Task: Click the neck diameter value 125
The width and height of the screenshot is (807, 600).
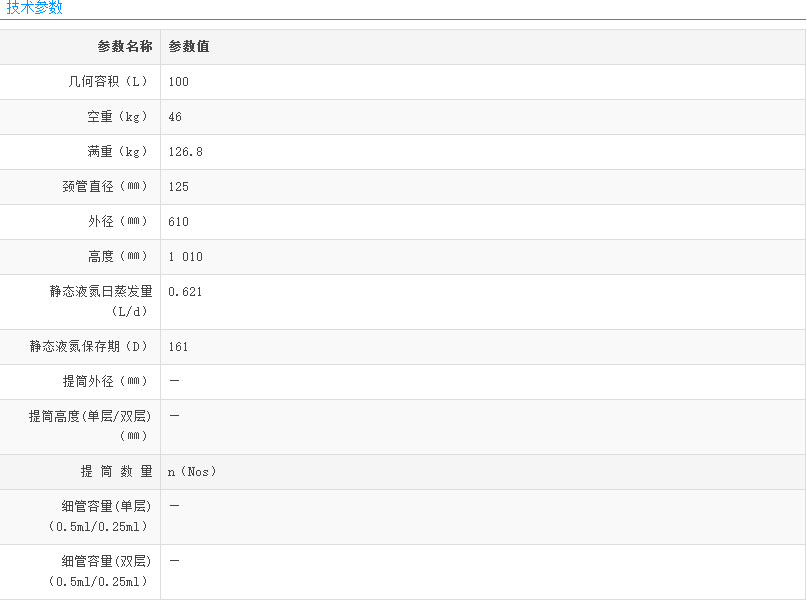Action: (179, 187)
